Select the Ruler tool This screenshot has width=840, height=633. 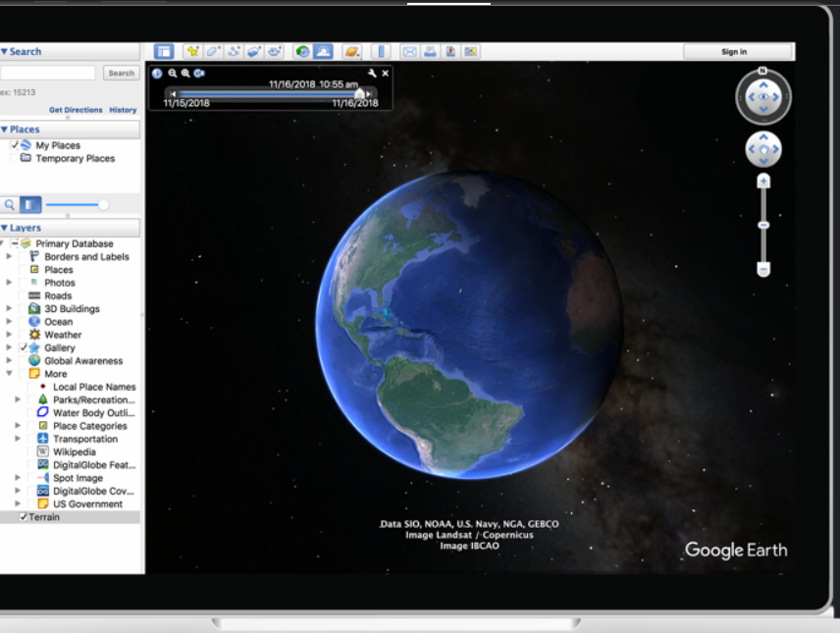click(x=381, y=51)
